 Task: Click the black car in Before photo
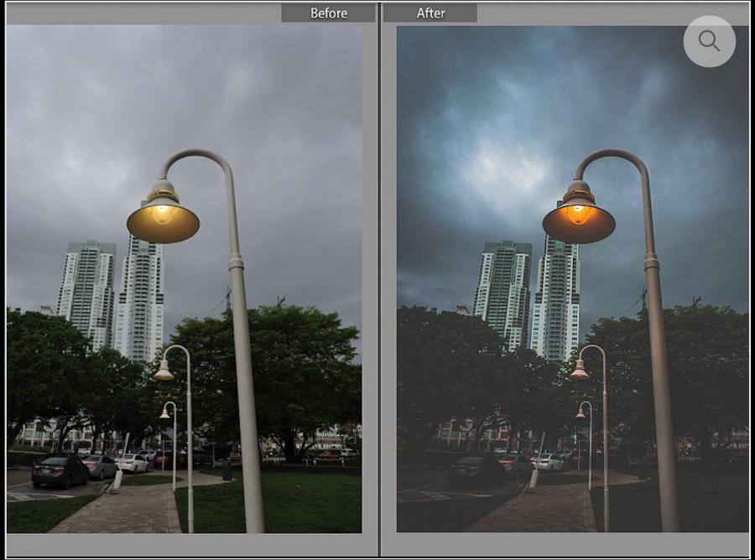click(60, 470)
